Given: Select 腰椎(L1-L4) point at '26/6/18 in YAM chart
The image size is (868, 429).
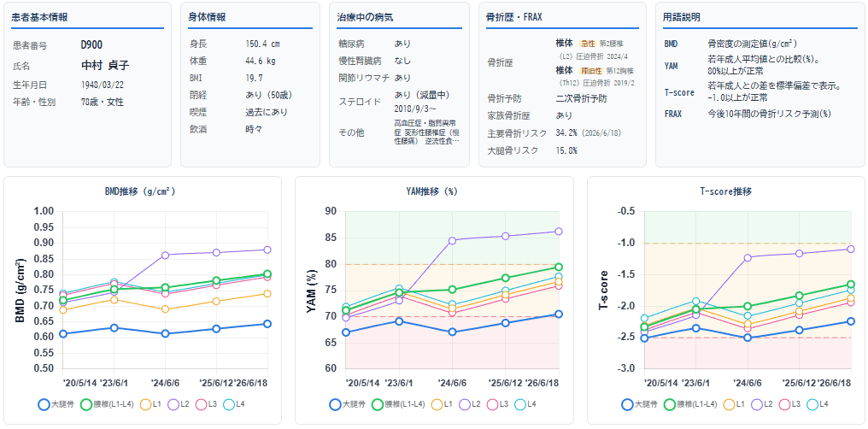Looking at the screenshot, I should click(559, 267).
